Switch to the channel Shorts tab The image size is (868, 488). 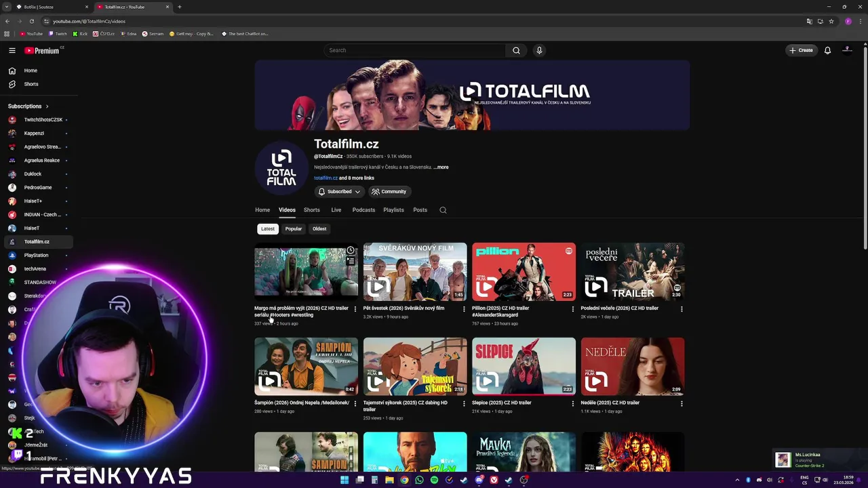pos(312,210)
